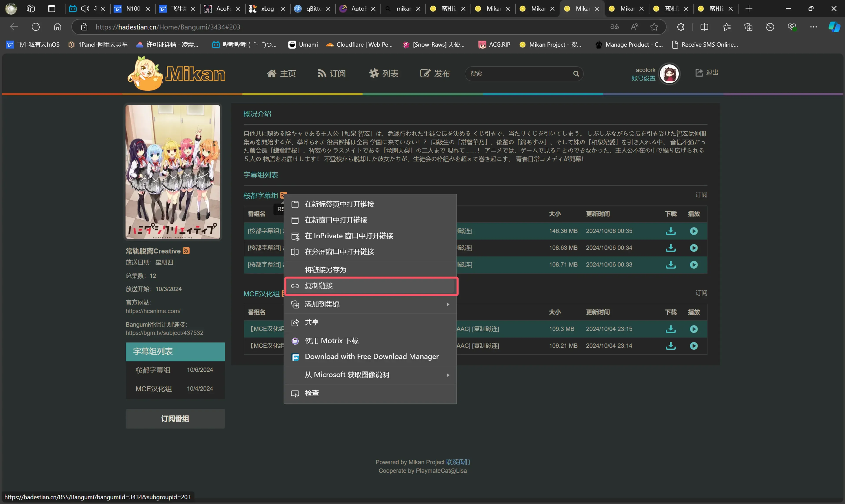
Task: Toggle the split screen icon in the toolbar
Action: (704, 27)
